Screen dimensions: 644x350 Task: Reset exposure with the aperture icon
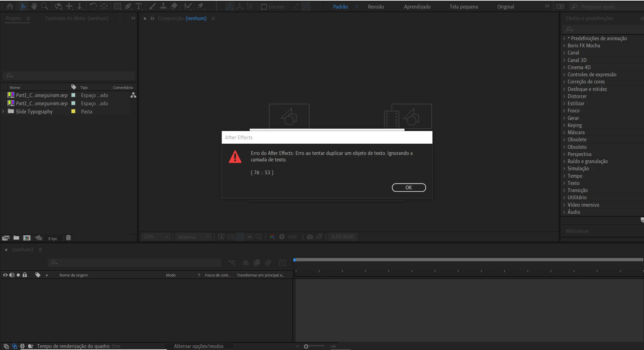point(282,237)
